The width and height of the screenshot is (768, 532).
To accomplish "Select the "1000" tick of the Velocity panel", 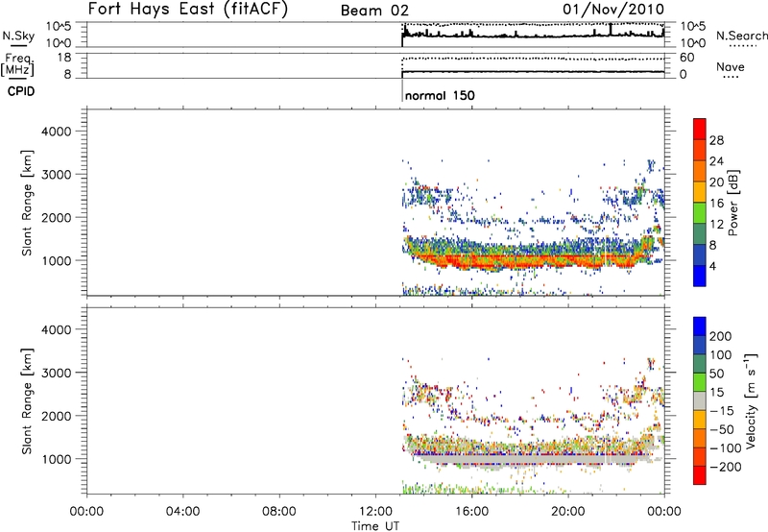I will (57, 458).
